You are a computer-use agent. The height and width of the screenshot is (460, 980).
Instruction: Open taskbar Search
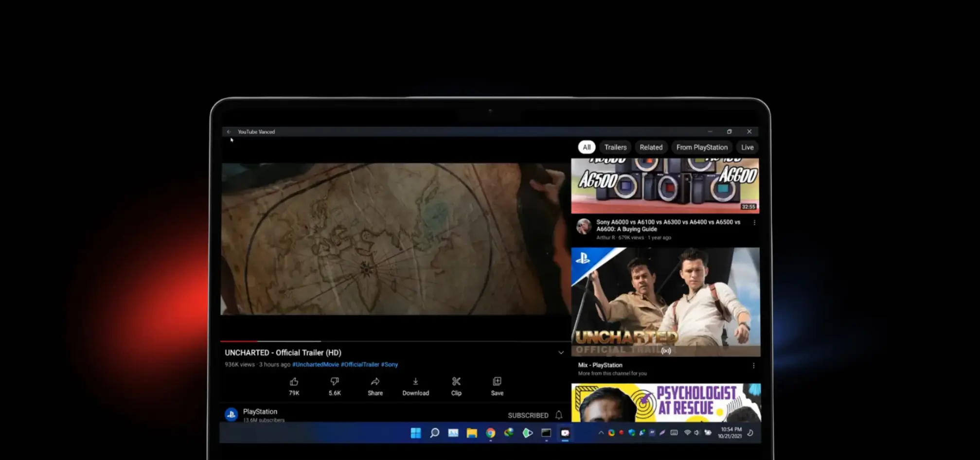[434, 433]
